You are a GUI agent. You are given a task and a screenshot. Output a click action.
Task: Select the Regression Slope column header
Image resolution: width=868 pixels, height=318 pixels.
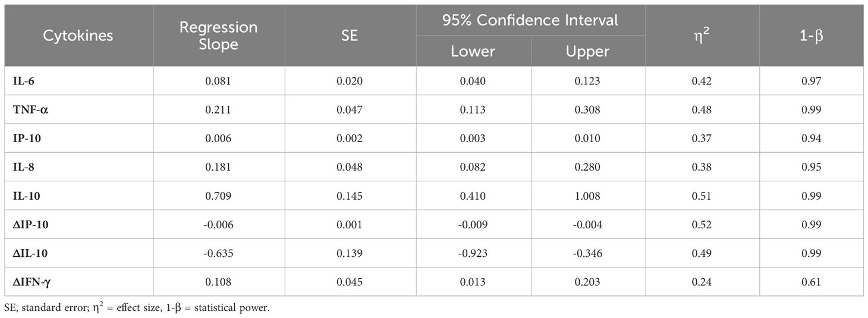tap(219, 36)
